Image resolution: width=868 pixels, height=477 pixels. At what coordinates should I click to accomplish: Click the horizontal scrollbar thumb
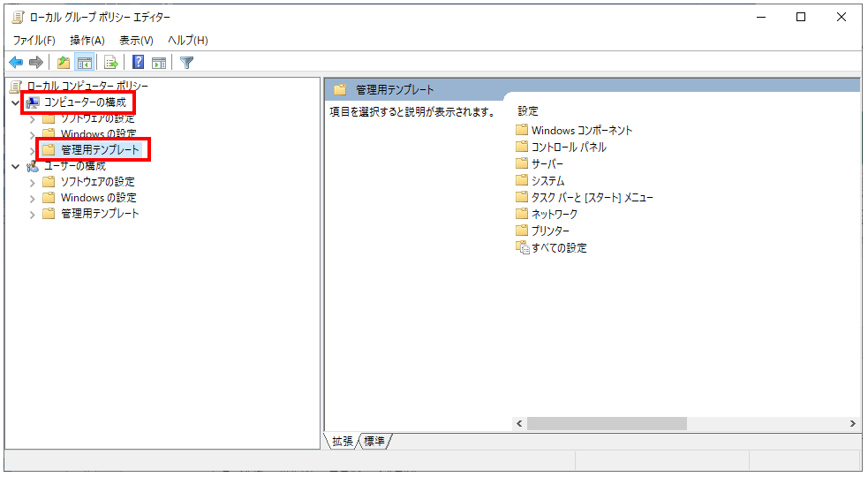[x=607, y=424]
